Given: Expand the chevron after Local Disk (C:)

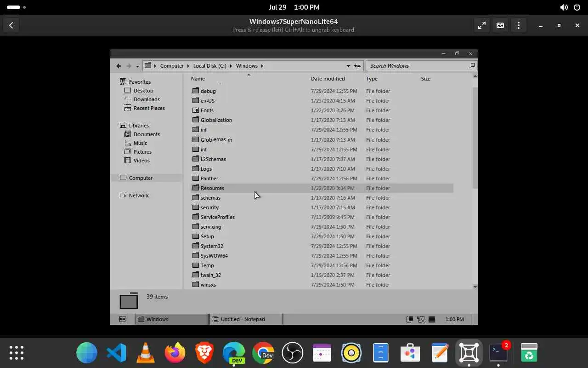Looking at the screenshot, I should pos(231,66).
